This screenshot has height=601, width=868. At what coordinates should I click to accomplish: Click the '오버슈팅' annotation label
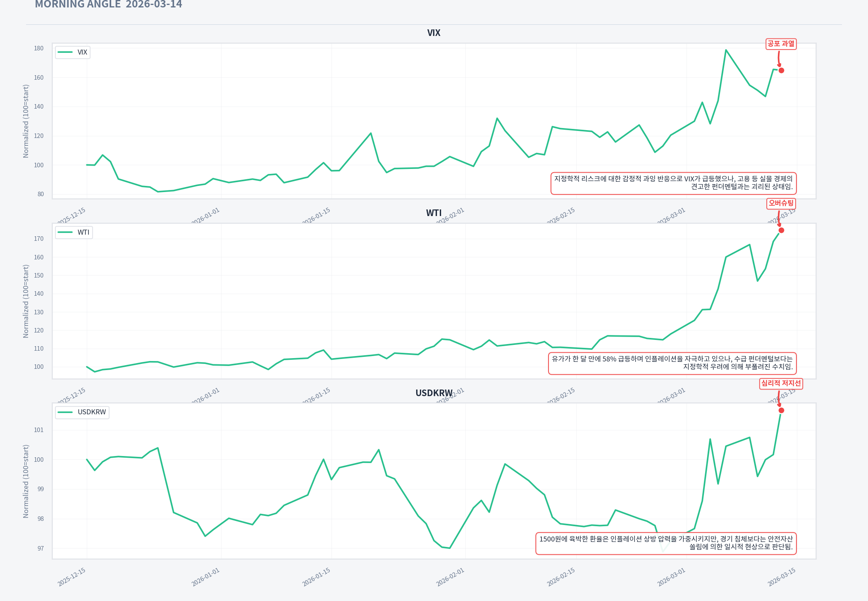coord(781,203)
